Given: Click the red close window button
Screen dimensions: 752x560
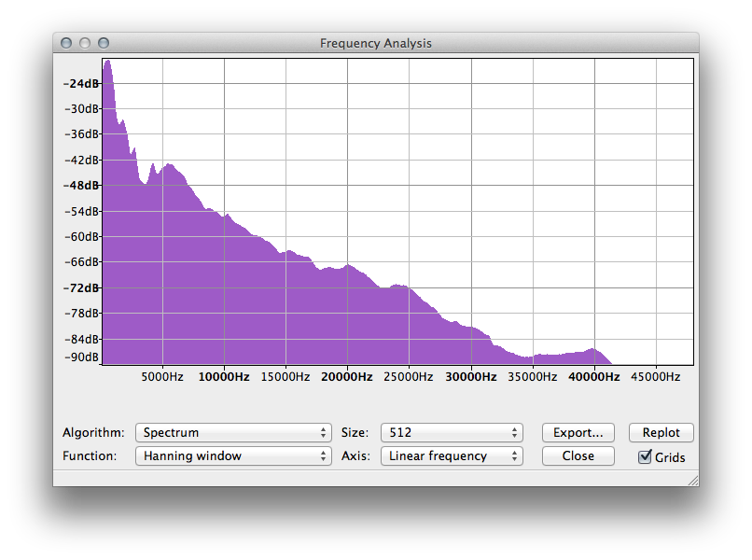Looking at the screenshot, I should click(x=66, y=43).
